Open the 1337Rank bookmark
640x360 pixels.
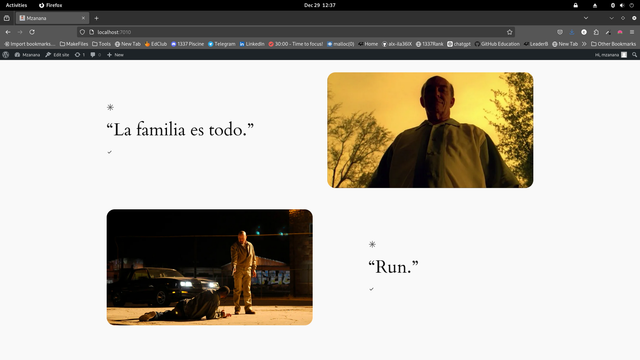coord(429,44)
